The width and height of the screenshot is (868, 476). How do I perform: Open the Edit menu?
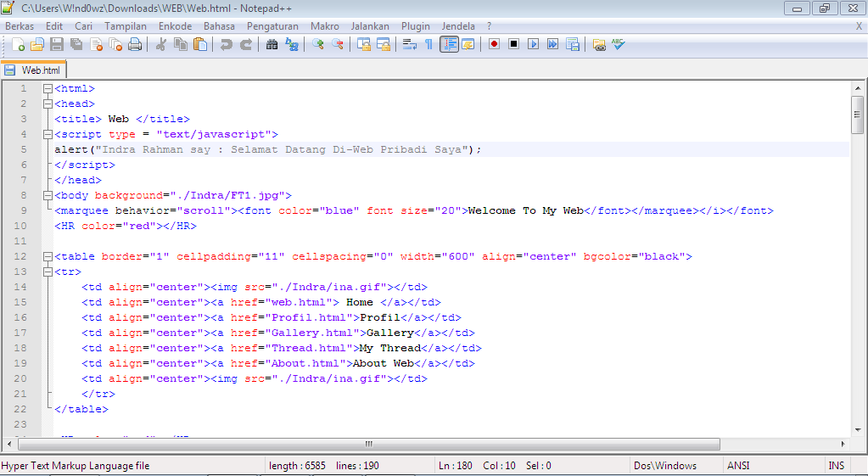pyautogui.click(x=54, y=26)
